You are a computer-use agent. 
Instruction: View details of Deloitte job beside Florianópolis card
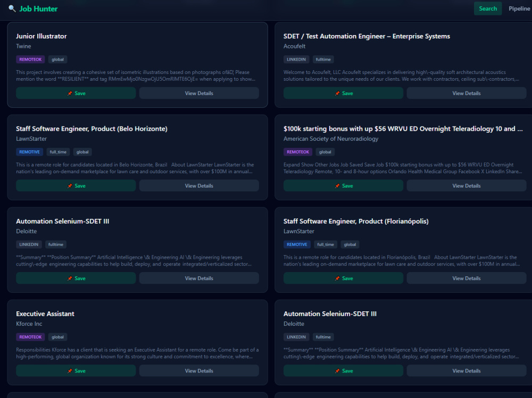[199, 278]
